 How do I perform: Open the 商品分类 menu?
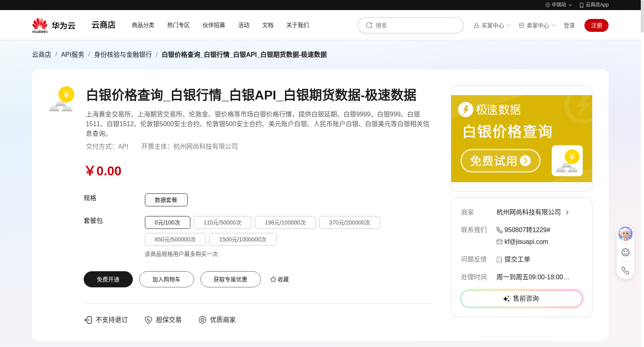coord(143,25)
